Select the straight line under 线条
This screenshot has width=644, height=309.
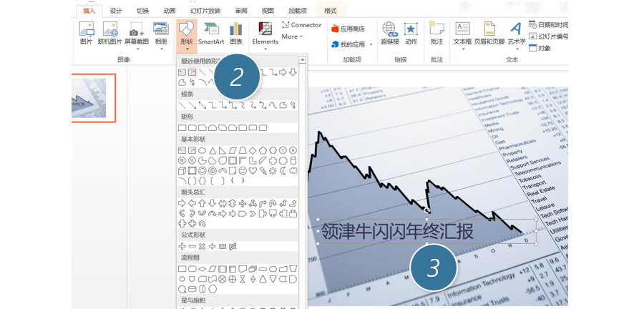[x=182, y=105]
